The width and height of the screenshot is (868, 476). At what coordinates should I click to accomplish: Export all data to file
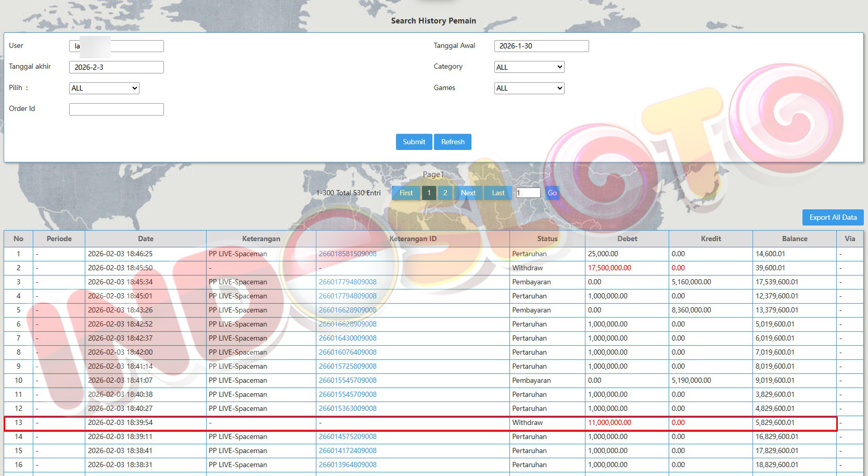[x=833, y=217]
